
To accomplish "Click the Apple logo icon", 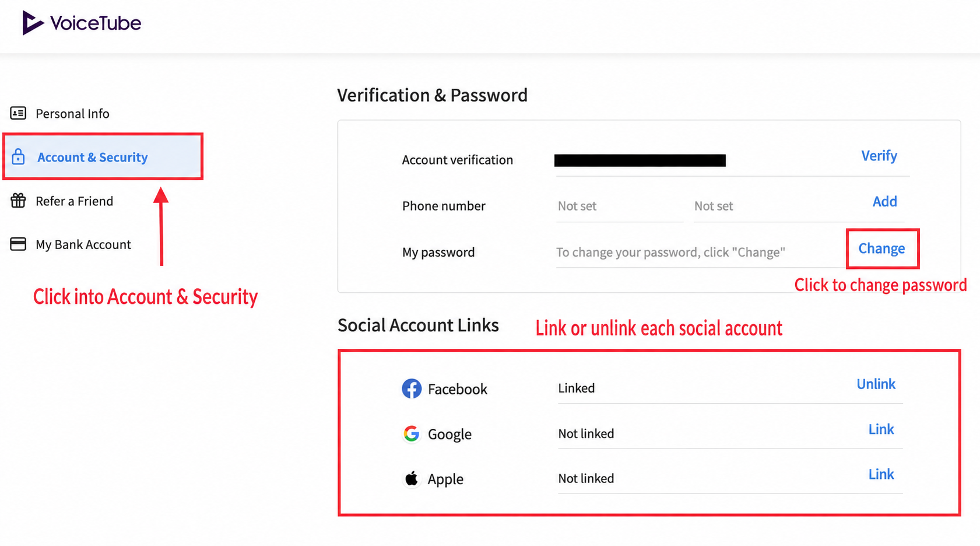I will click(x=412, y=478).
